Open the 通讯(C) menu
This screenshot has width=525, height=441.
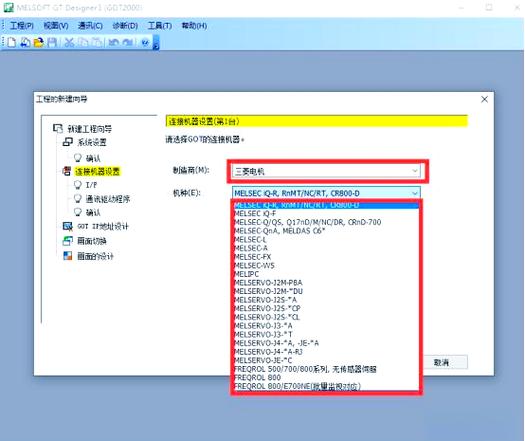pyautogui.click(x=90, y=26)
